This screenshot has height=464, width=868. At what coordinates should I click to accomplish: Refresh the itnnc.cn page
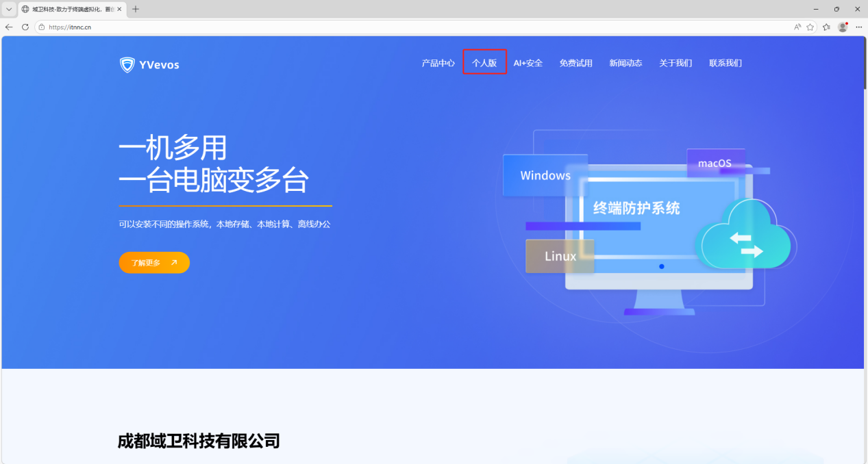pyautogui.click(x=24, y=27)
